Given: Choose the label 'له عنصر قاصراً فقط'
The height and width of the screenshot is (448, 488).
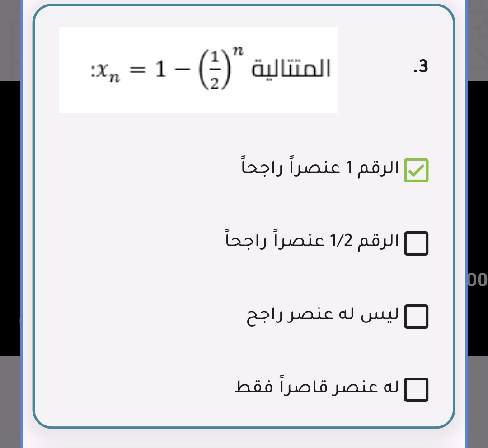Looking at the screenshot, I should (317, 387).
